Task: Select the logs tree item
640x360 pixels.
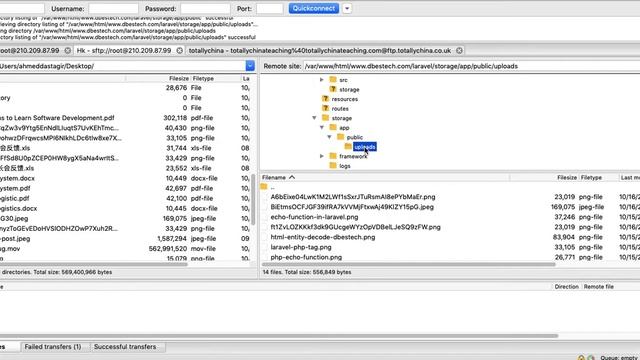Action: (x=345, y=166)
